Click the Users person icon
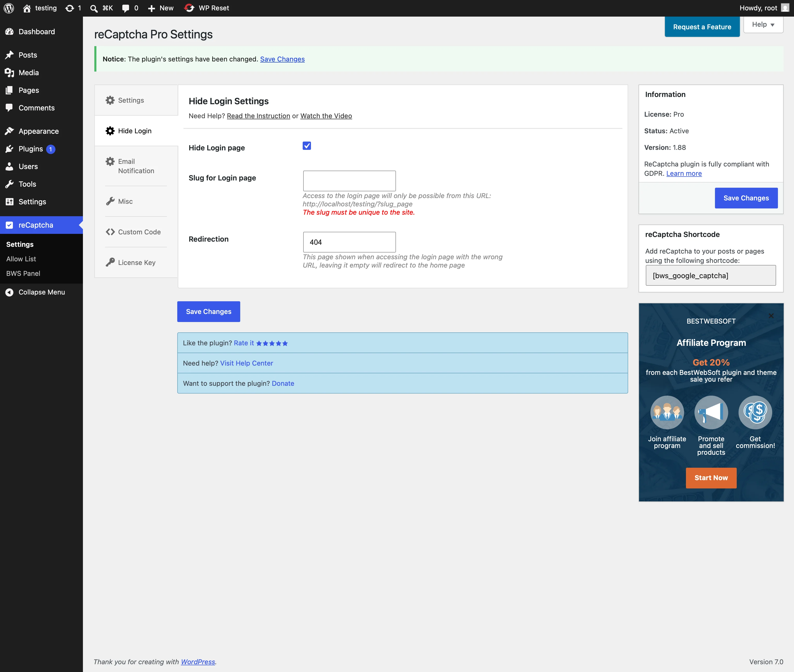The height and width of the screenshot is (672, 794). 10,166
